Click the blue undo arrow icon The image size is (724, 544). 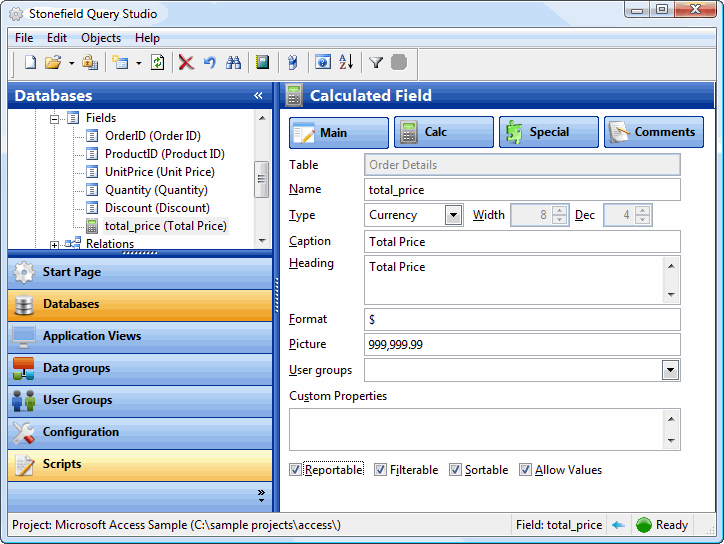209,63
